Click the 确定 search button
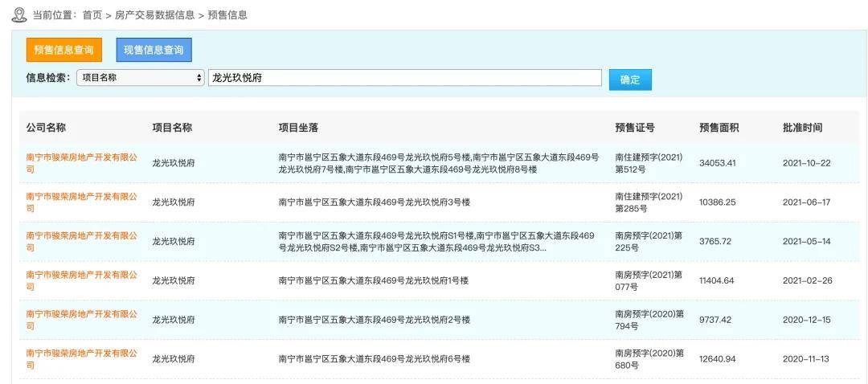 click(630, 80)
